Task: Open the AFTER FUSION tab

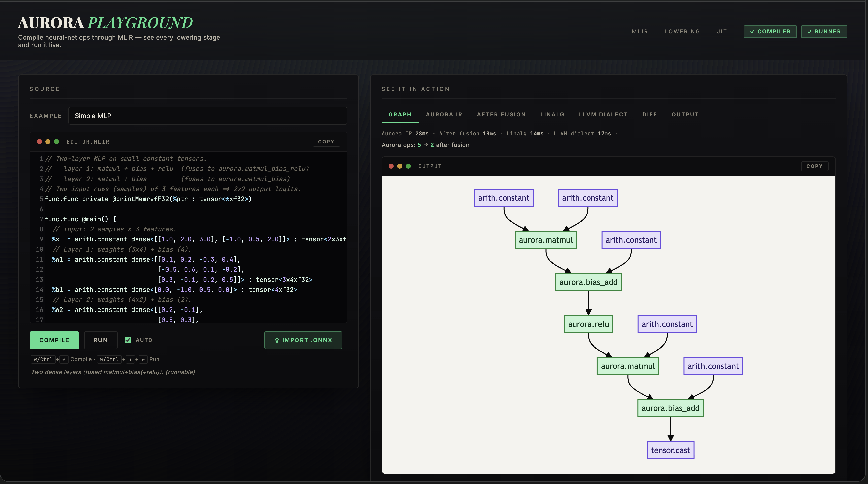Action: (x=502, y=115)
